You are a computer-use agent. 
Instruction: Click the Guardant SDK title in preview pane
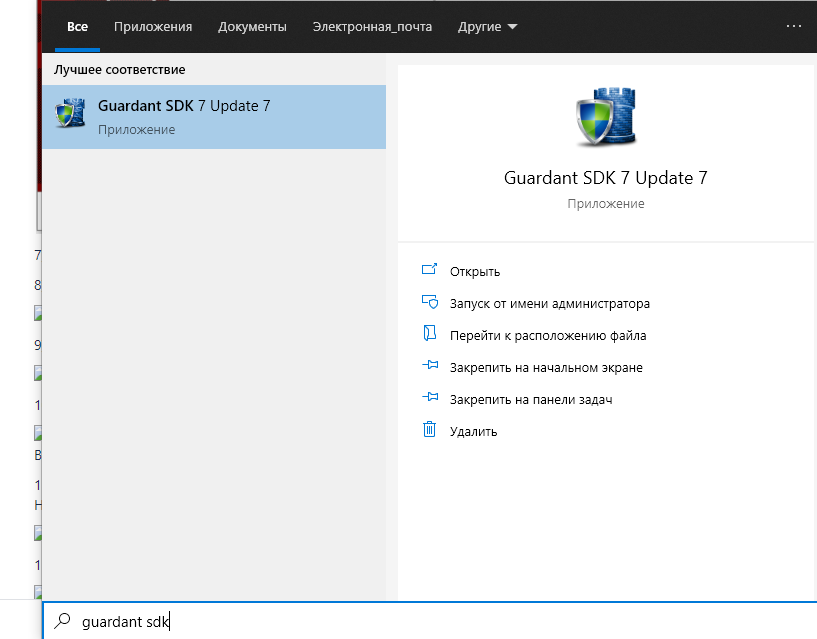[x=605, y=178]
